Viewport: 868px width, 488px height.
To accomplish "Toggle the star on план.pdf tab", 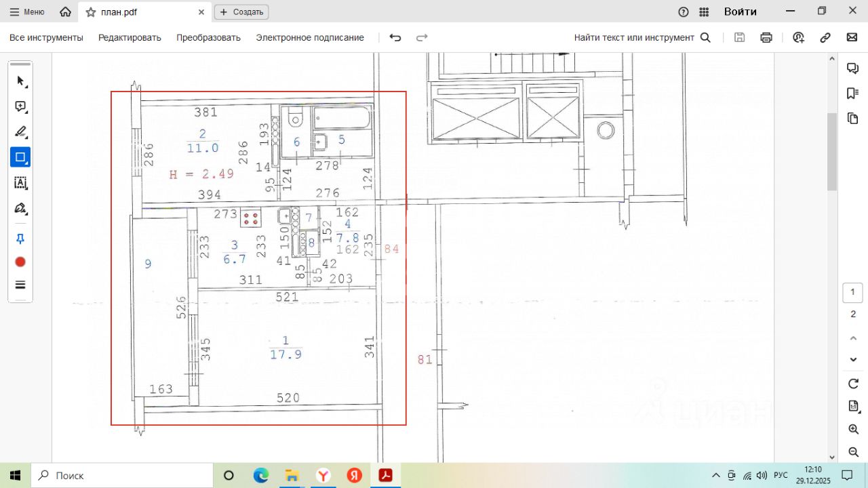I will [91, 12].
